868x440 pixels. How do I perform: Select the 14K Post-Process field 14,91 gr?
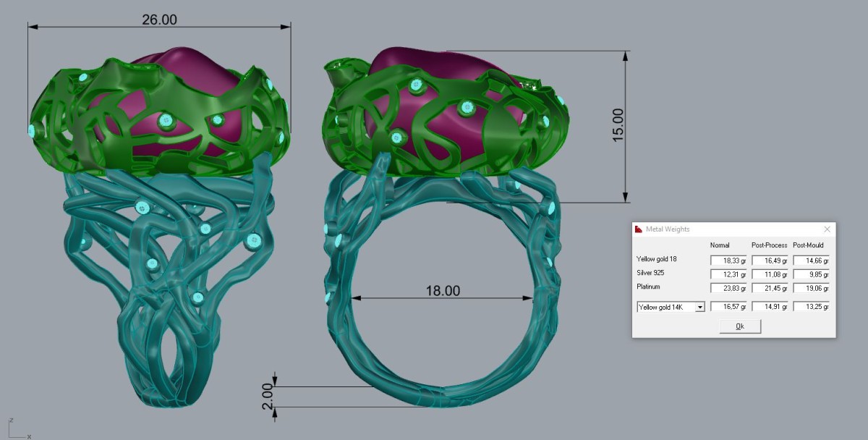click(770, 307)
